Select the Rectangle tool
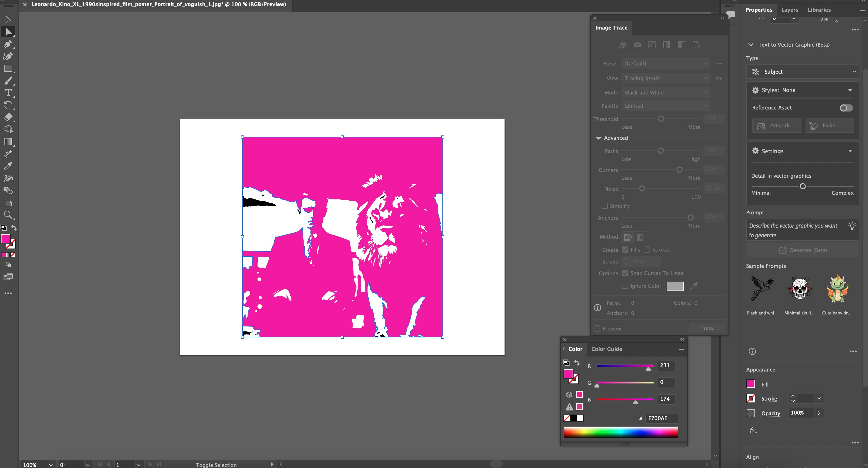Image resolution: width=868 pixels, height=468 pixels. coord(8,68)
